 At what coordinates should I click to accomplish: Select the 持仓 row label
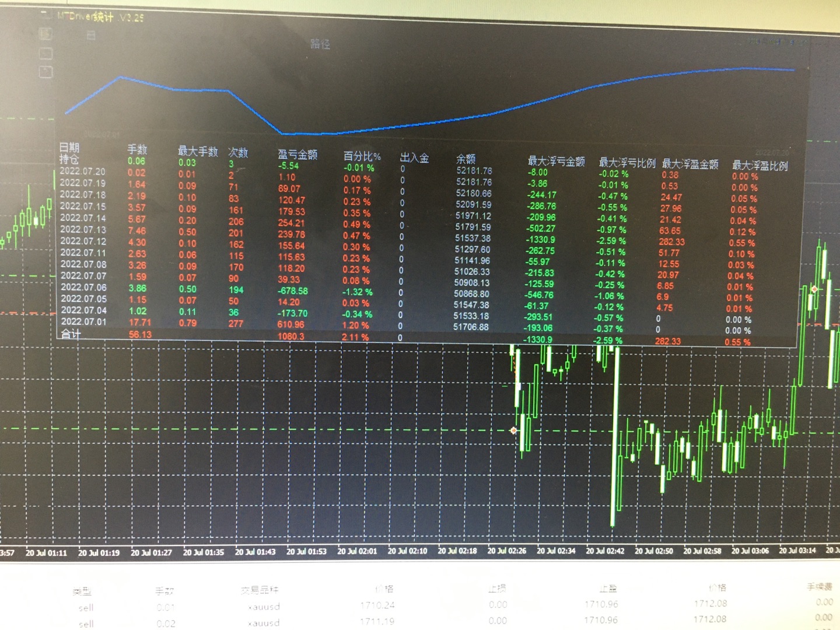(69, 159)
